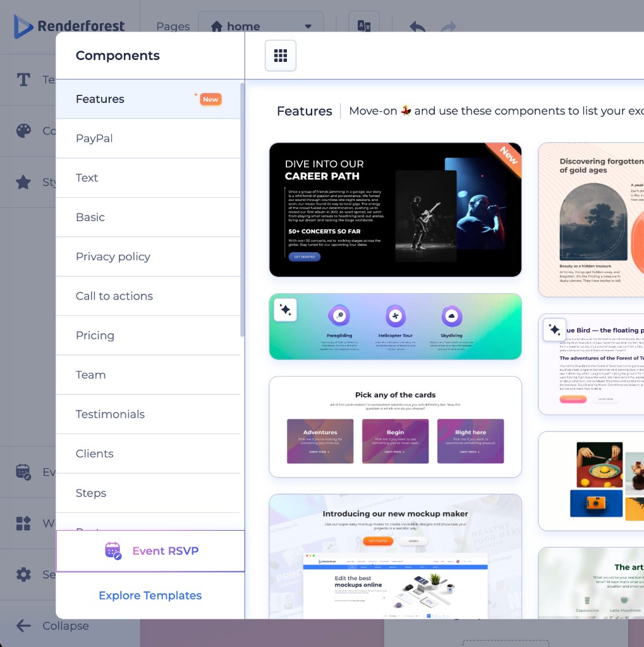Open the Explore Templates link
Image resolution: width=644 pixels, height=647 pixels.
pyautogui.click(x=150, y=595)
